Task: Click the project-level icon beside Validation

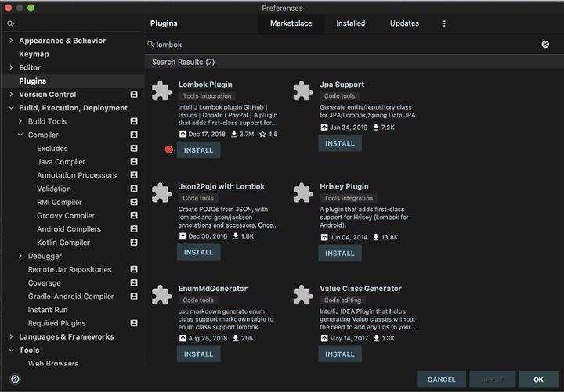Action: point(134,189)
